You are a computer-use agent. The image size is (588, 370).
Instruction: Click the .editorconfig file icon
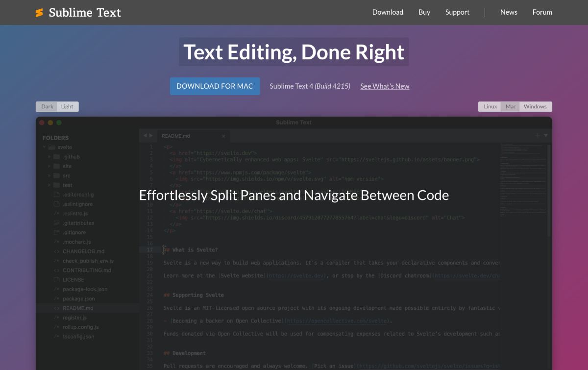click(57, 195)
